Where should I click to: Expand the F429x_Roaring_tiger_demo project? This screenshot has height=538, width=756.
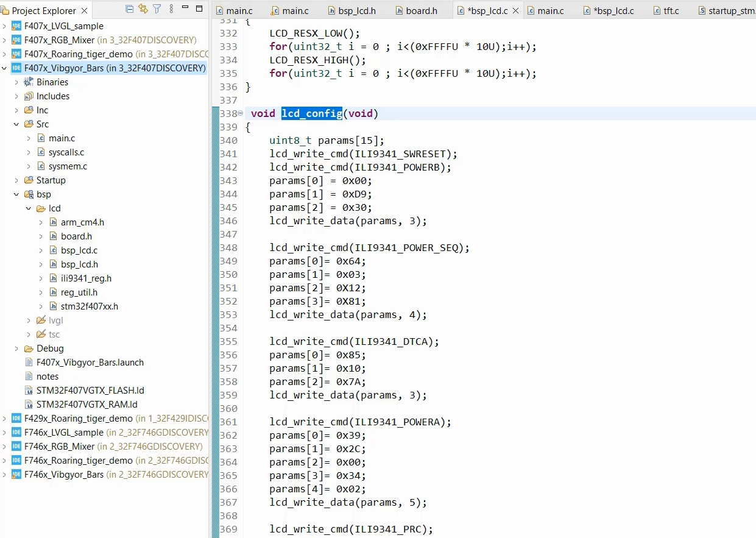tap(4, 419)
